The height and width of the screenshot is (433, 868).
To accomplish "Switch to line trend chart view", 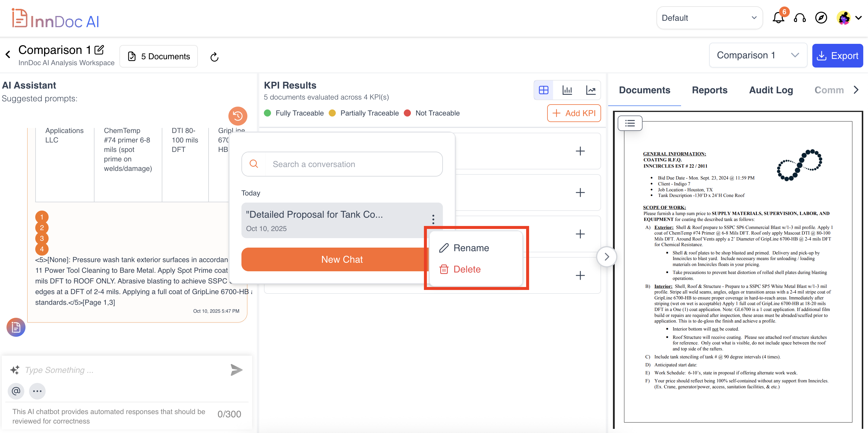I will [591, 90].
